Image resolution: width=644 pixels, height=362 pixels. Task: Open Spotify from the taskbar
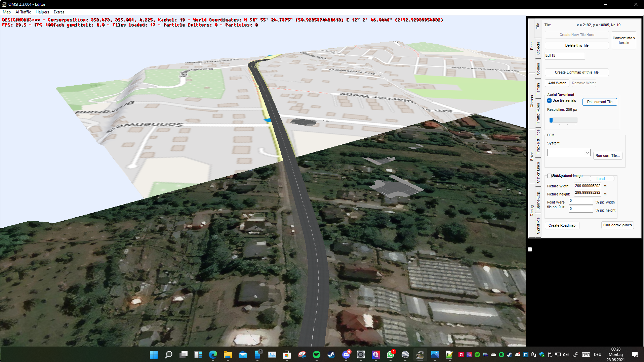pyautogui.click(x=316, y=355)
